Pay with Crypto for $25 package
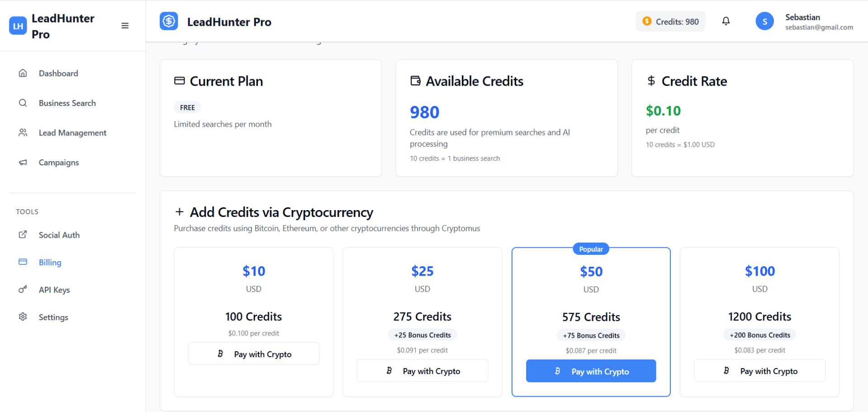The height and width of the screenshot is (412, 868). 422,371
